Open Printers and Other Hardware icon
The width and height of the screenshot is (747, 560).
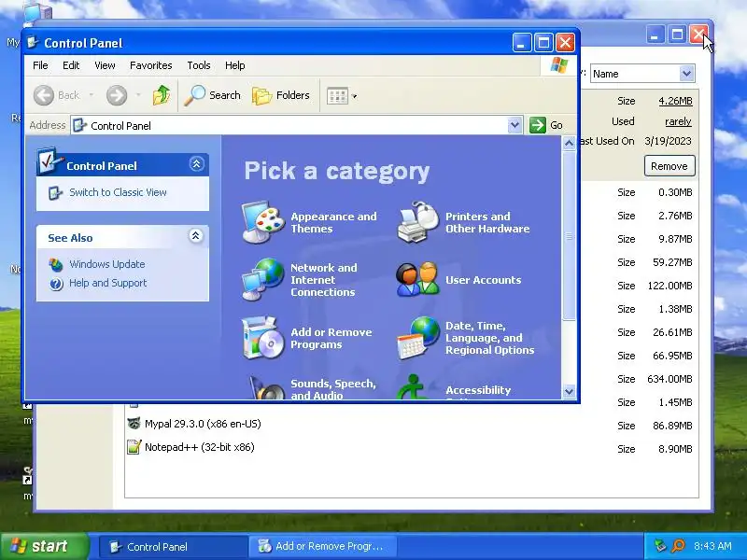pos(417,222)
